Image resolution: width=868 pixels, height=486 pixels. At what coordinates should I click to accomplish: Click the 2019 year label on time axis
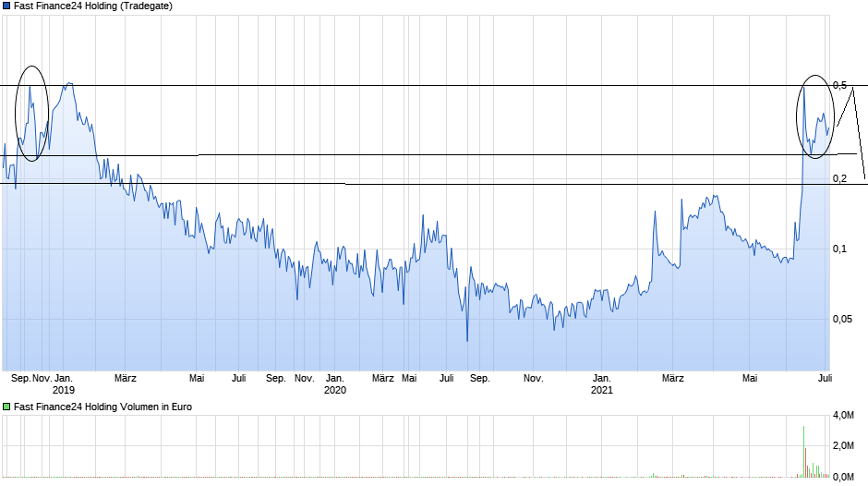point(64,390)
